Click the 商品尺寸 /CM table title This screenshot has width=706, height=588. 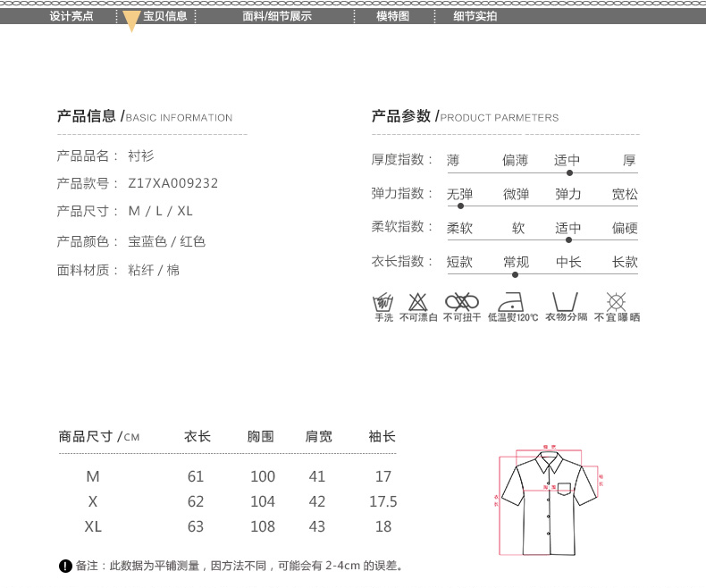[99, 436]
